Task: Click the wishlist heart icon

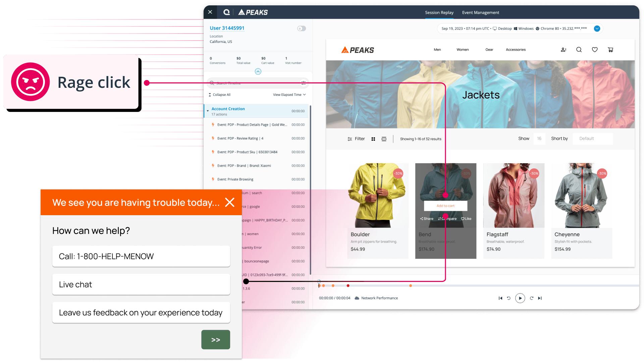Action: [594, 50]
